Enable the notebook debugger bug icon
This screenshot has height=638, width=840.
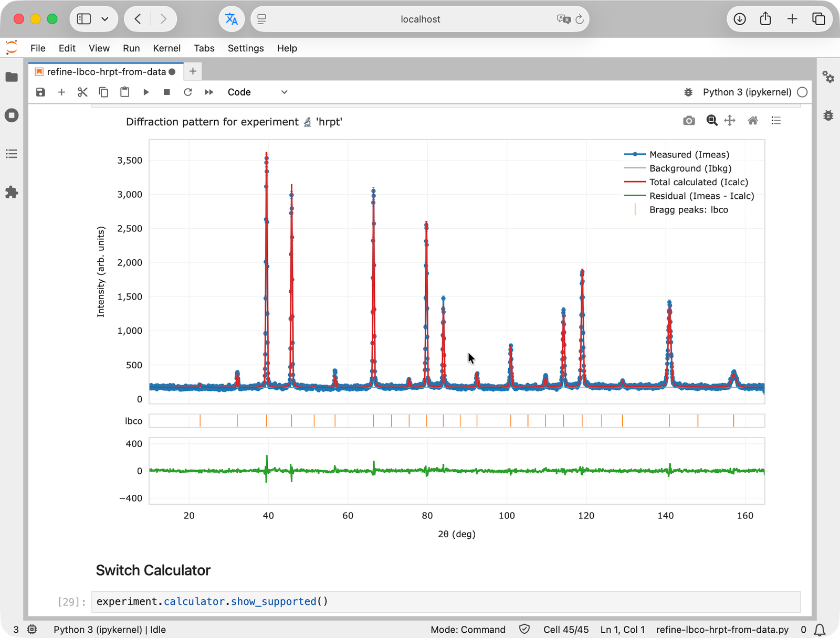point(688,92)
